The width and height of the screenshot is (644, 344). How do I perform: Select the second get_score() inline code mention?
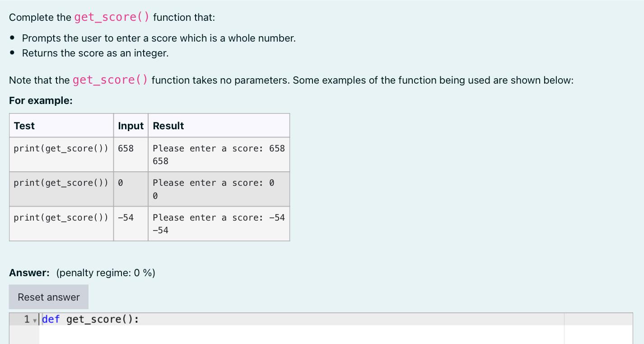click(110, 80)
